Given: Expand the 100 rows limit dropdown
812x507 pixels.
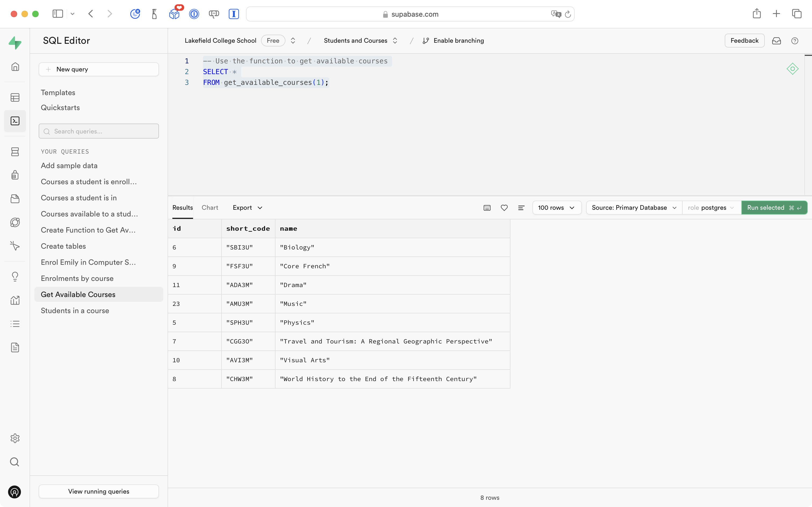Looking at the screenshot, I should tap(556, 208).
